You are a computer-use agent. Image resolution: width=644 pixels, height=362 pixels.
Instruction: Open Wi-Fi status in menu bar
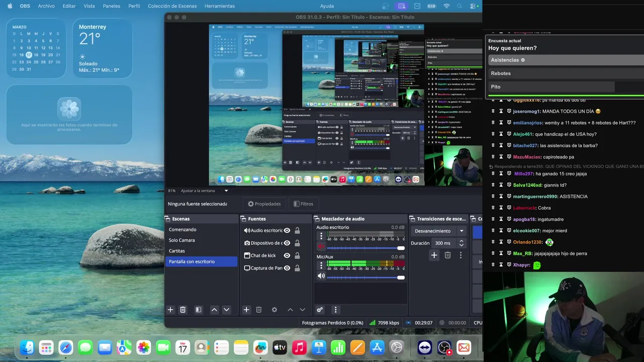click(446, 6)
